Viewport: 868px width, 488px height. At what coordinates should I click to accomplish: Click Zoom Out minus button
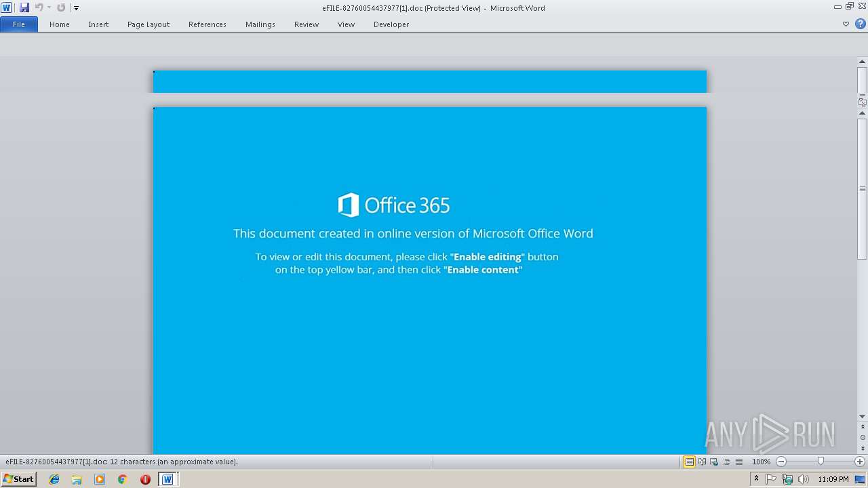point(781,462)
